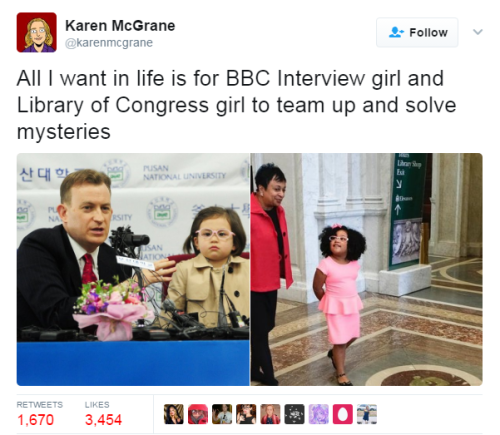This screenshot has height=435, width=500.
Task: Open second liker avatar in red hood
Action: pyautogui.click(x=198, y=414)
